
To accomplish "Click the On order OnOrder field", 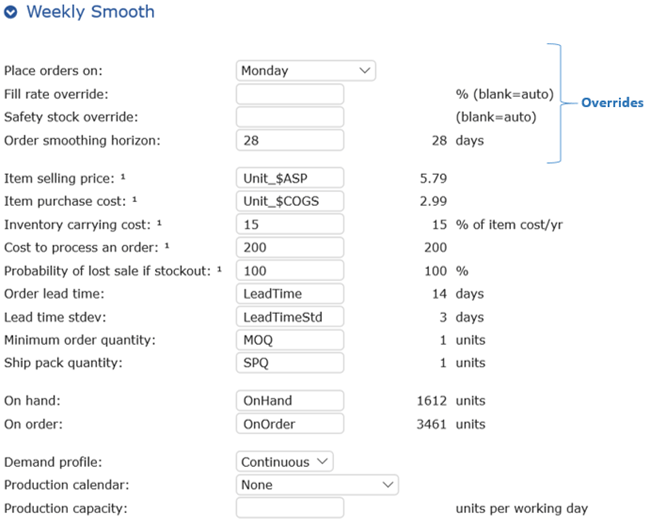I will [x=290, y=424].
